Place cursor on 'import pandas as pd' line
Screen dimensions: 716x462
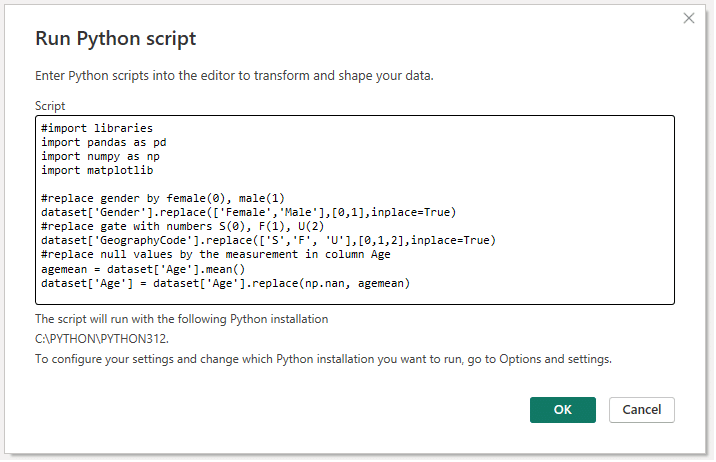pyautogui.click(x=104, y=142)
